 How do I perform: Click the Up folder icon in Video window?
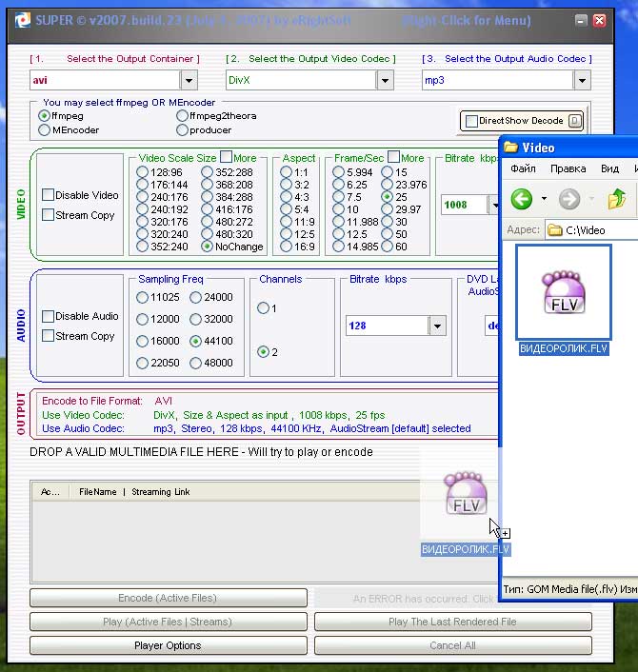click(x=616, y=199)
